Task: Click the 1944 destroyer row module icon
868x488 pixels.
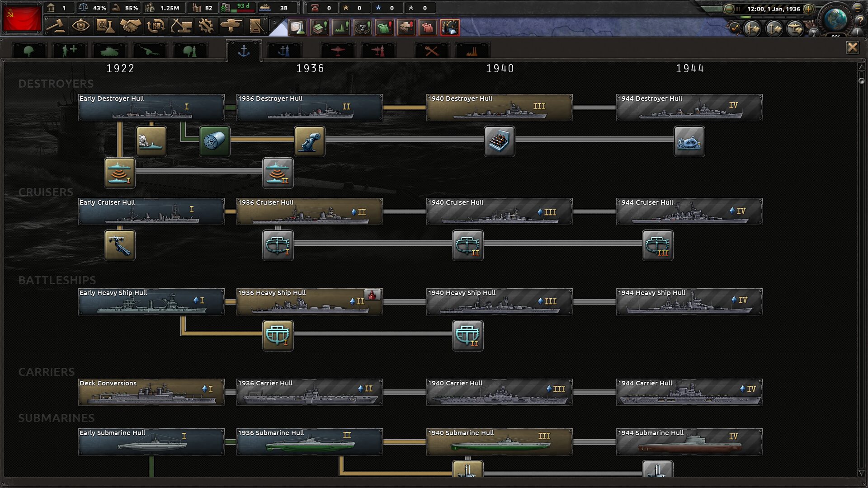Action: [689, 141]
